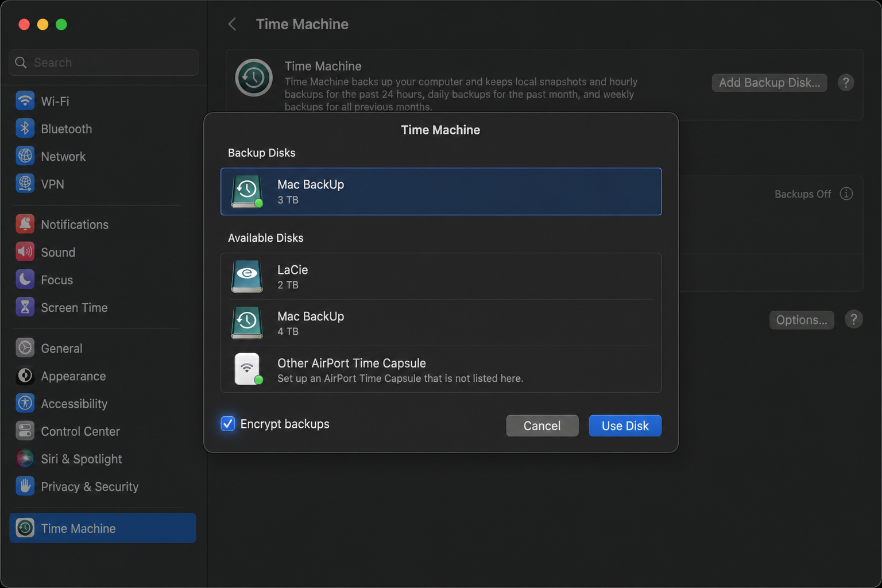Click the yellow minimize window button
Viewport: 882px width, 588px height.
tap(42, 24)
